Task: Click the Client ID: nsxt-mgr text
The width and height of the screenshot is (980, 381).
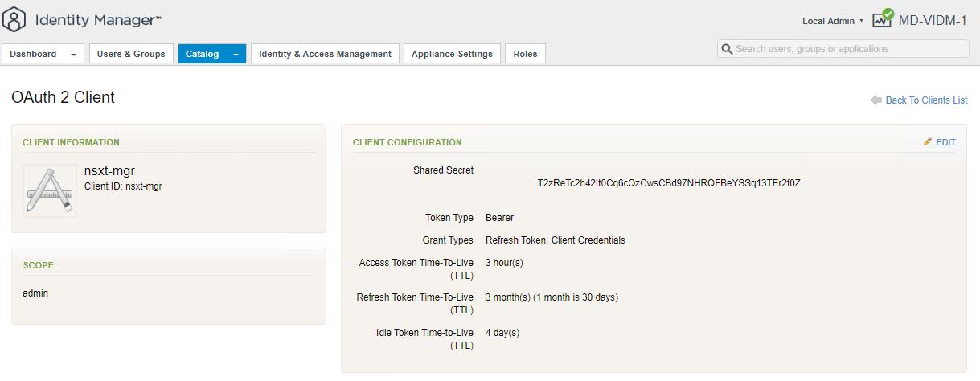Action: pos(123,186)
